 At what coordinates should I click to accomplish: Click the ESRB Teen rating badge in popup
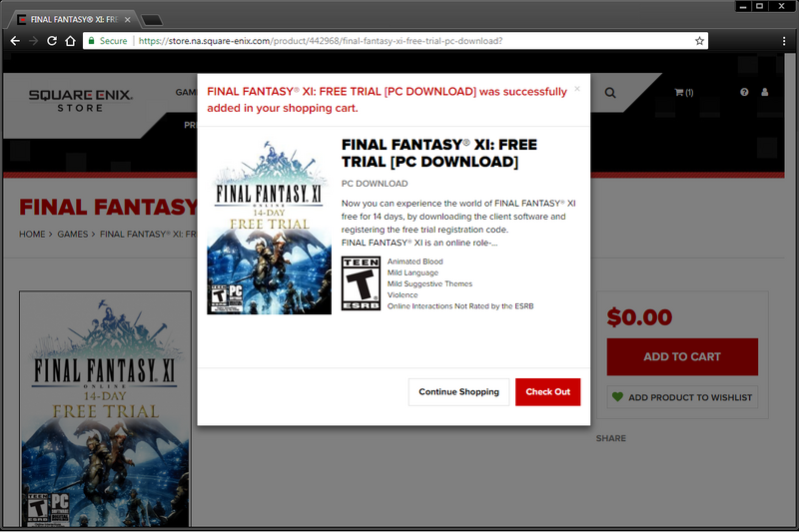pos(361,283)
